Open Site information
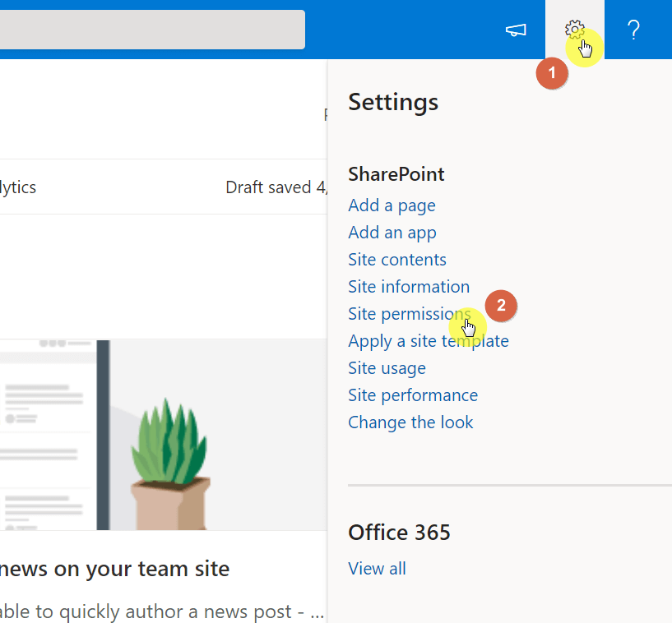 [x=409, y=287]
